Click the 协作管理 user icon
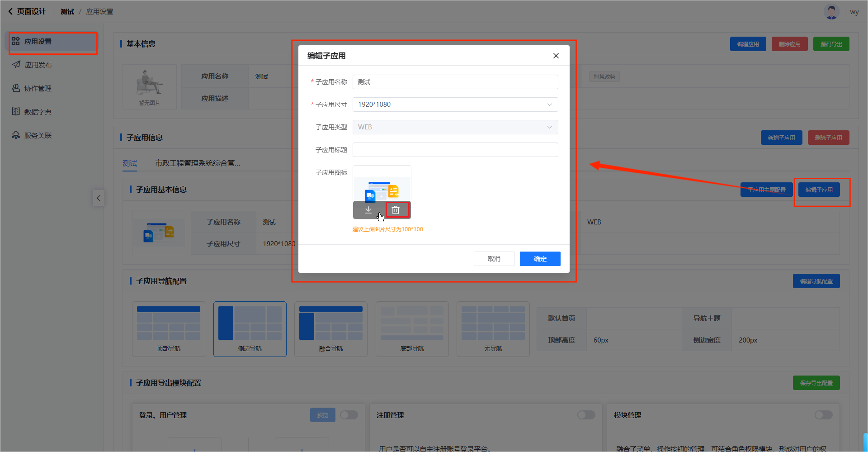 click(16, 88)
